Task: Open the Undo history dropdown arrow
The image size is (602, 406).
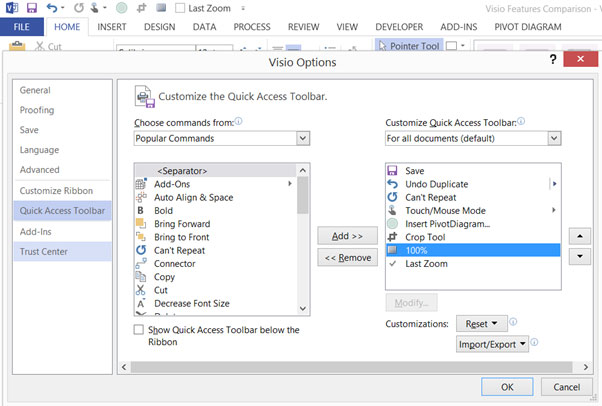Action: pyautogui.click(x=63, y=8)
